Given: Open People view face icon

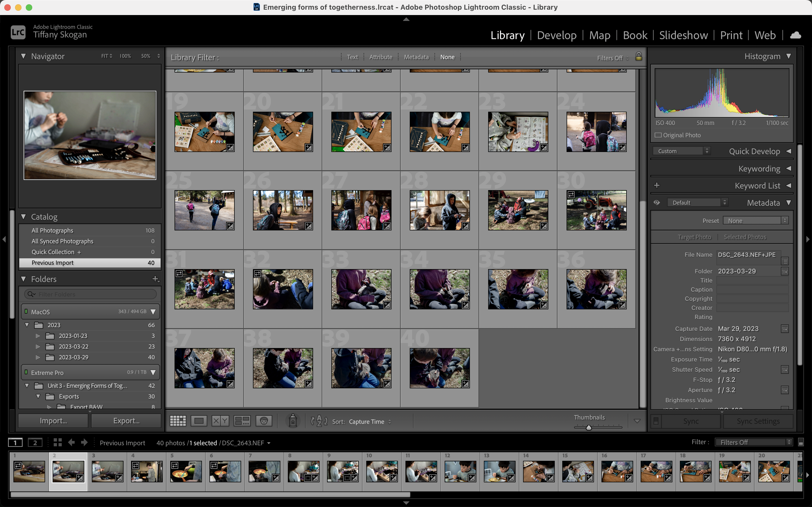Looking at the screenshot, I should [x=264, y=421].
